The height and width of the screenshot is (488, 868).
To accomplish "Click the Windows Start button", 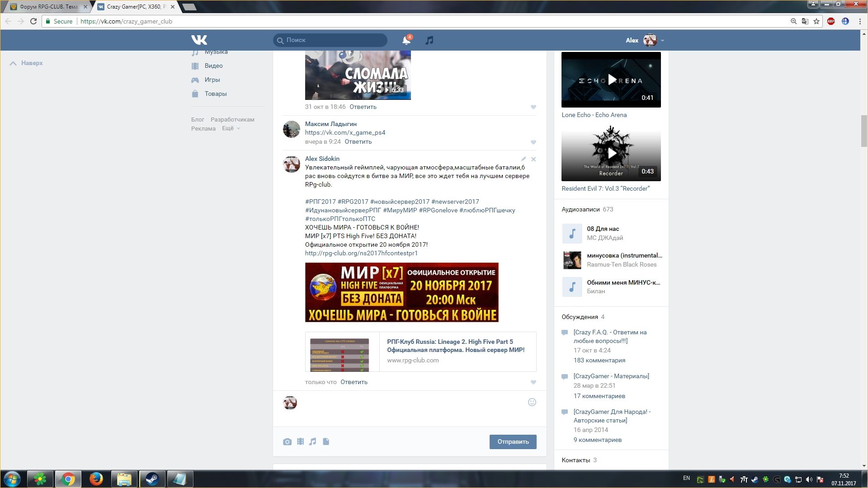I will click(x=12, y=479).
